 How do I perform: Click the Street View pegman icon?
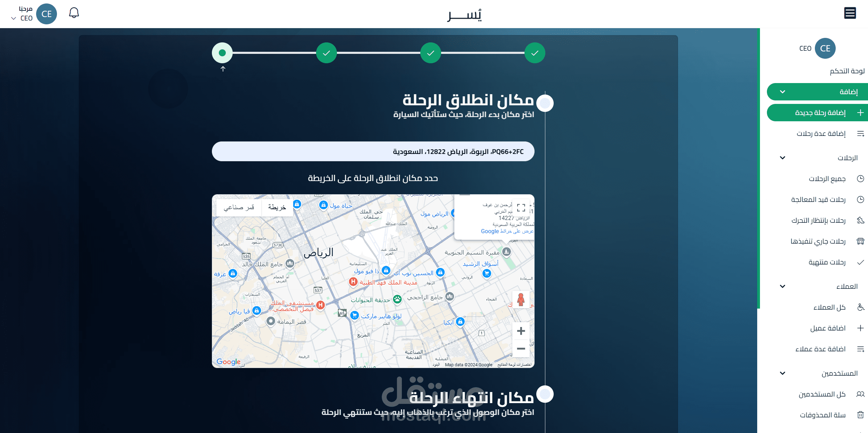521,300
